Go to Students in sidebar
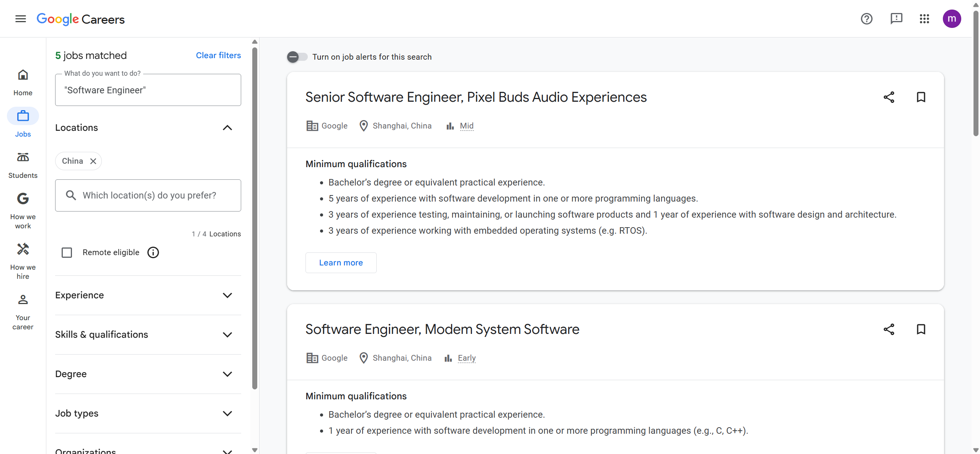Image resolution: width=980 pixels, height=454 pixels. click(x=23, y=165)
